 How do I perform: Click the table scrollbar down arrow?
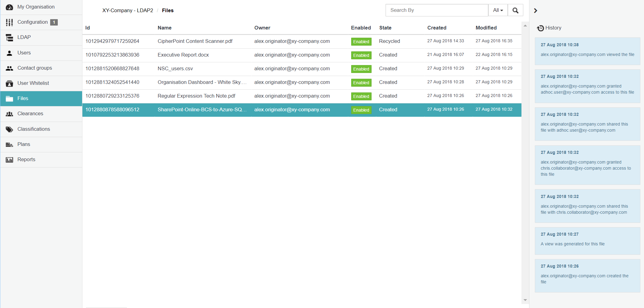pyautogui.click(x=525, y=300)
